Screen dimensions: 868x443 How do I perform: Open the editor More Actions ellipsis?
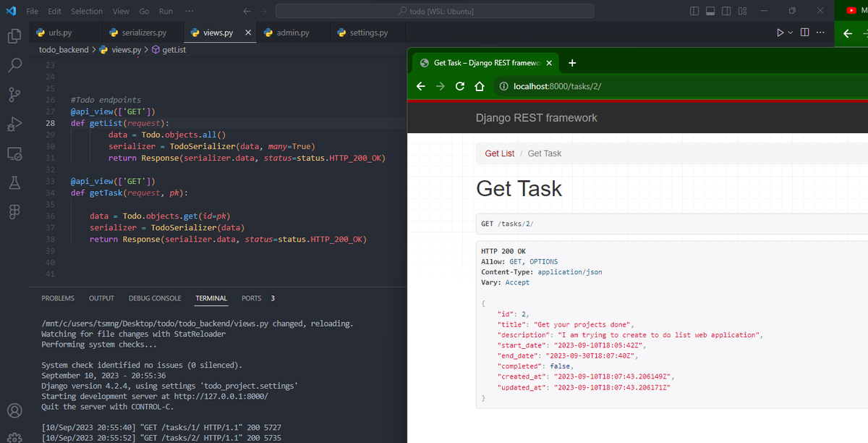[820, 33]
